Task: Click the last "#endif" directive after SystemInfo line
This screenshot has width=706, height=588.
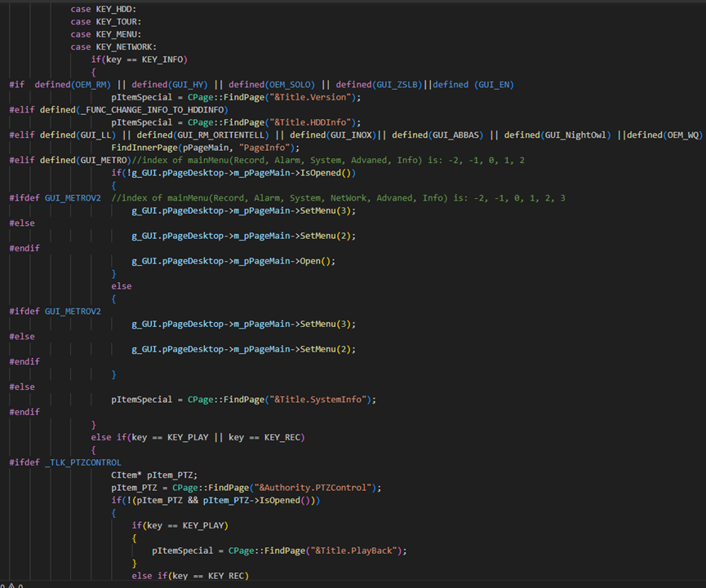Action: coord(24,412)
